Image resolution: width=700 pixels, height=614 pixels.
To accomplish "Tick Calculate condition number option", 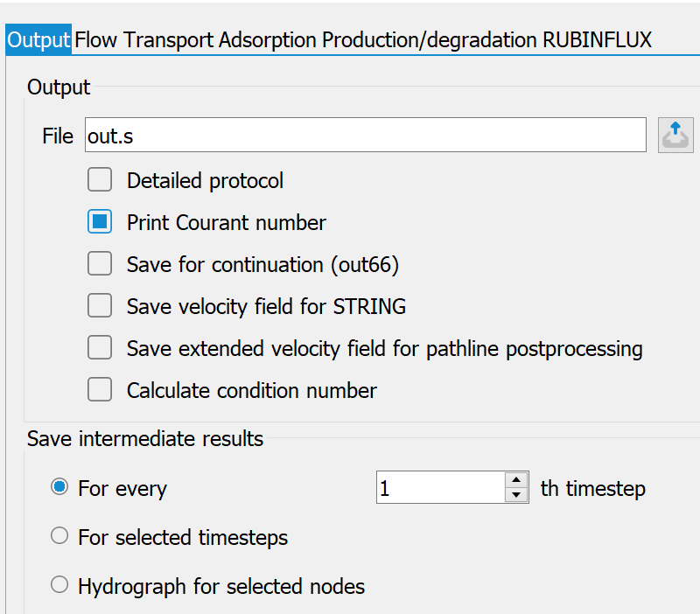I will coord(100,389).
